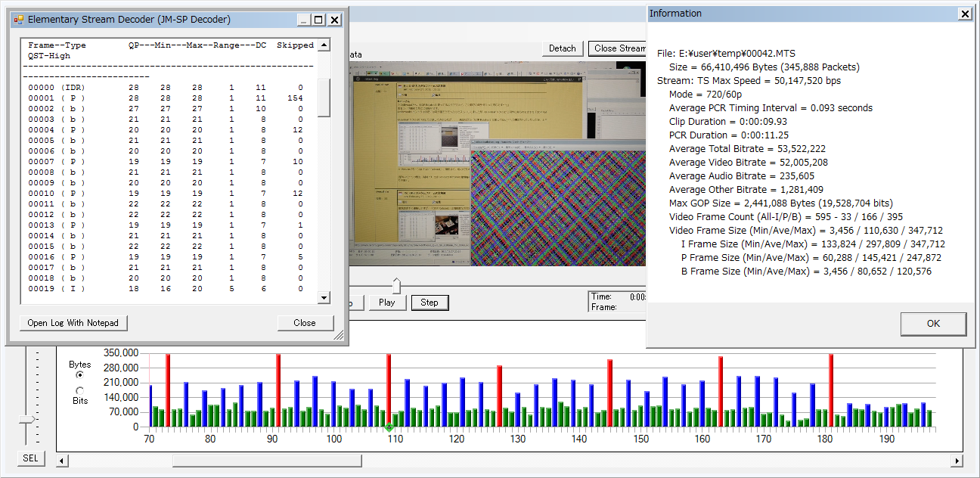Click the decoder log scroll-down arrow
This screenshot has width=980, height=478.
[x=324, y=298]
